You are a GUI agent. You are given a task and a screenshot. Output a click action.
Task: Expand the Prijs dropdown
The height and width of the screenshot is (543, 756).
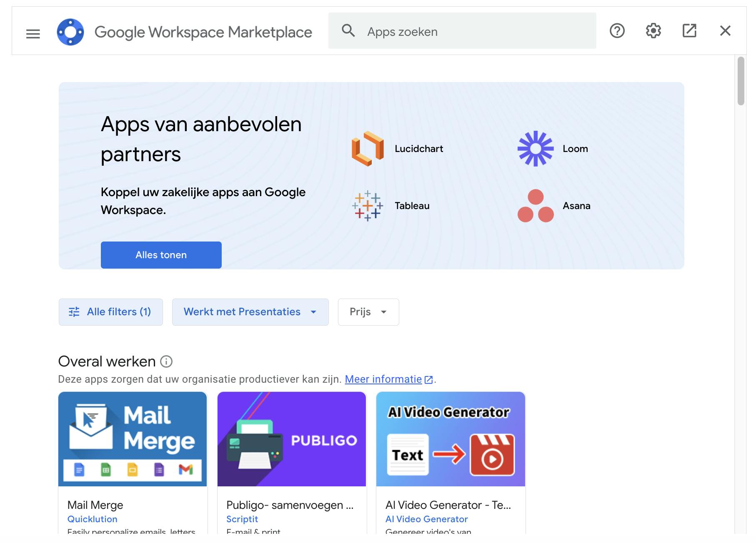pos(368,312)
